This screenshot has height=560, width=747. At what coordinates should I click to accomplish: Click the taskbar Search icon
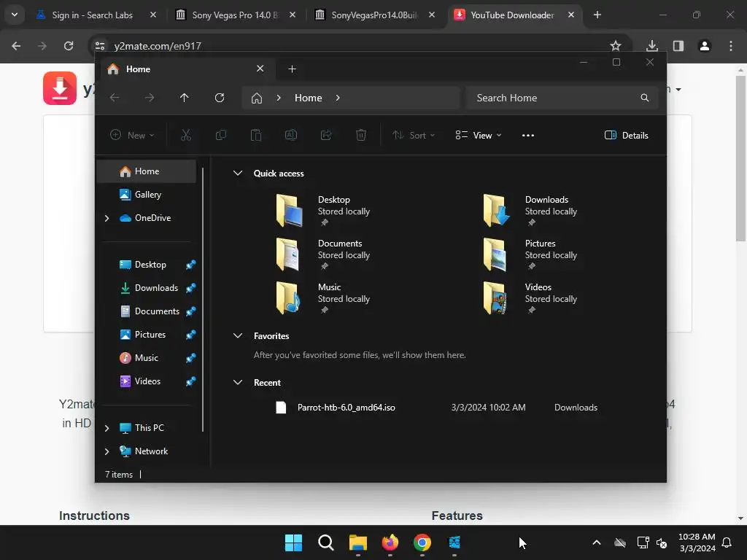(x=326, y=542)
